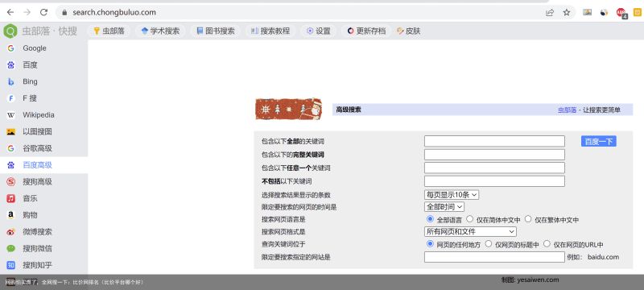Open 设置 tab

coord(318,31)
